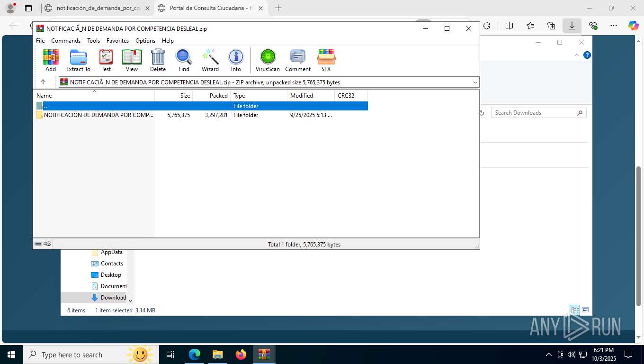
Task: Click the disk icon in WinRAR status bar
Action: (x=38, y=244)
